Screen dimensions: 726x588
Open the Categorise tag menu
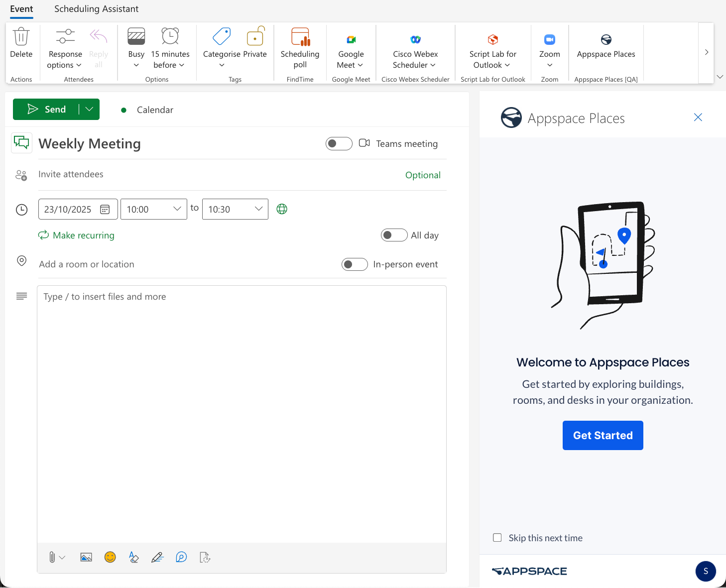[x=222, y=49]
